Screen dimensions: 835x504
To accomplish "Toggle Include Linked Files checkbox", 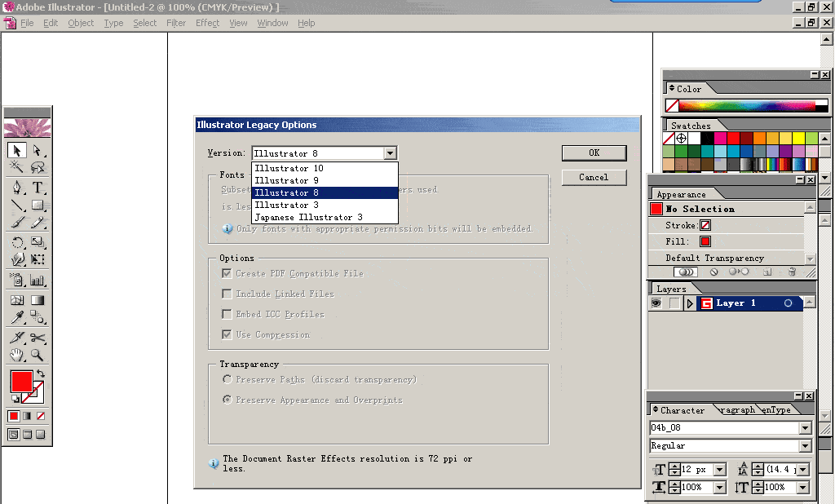I will click(227, 294).
